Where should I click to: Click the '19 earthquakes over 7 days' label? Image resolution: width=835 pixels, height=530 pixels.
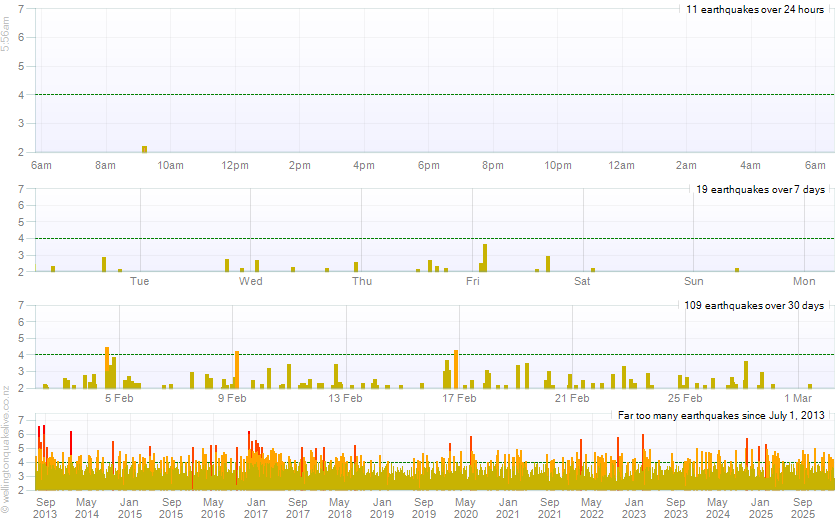760,189
